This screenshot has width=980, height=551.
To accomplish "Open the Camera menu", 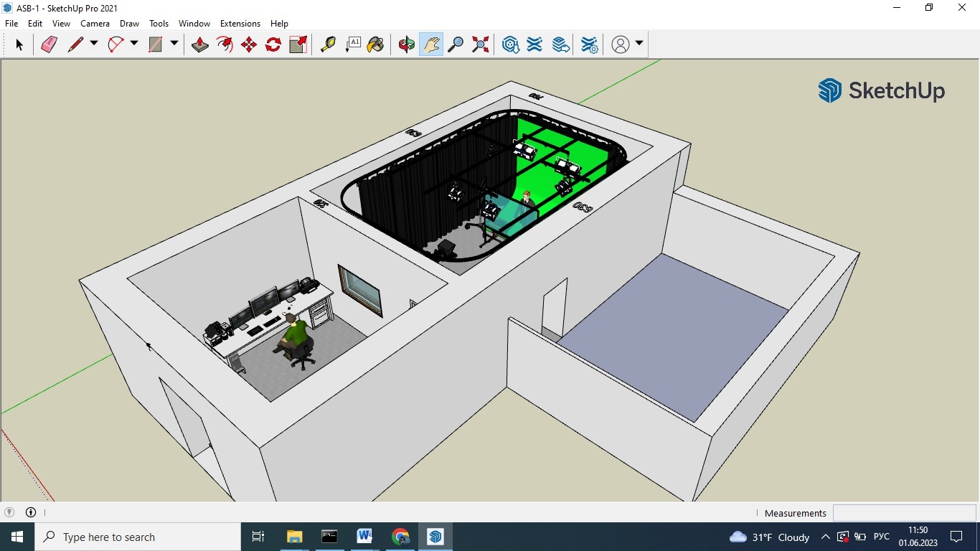I will tap(95, 24).
